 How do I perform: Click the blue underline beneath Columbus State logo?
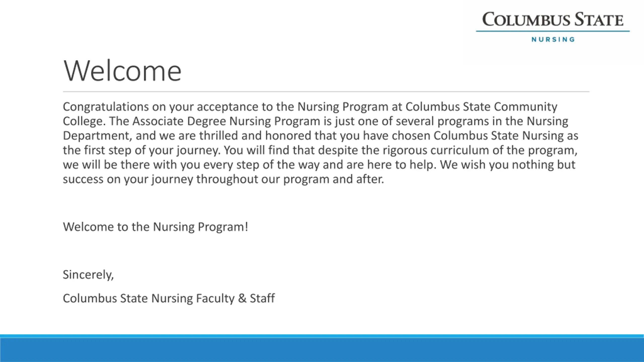tap(553, 31)
